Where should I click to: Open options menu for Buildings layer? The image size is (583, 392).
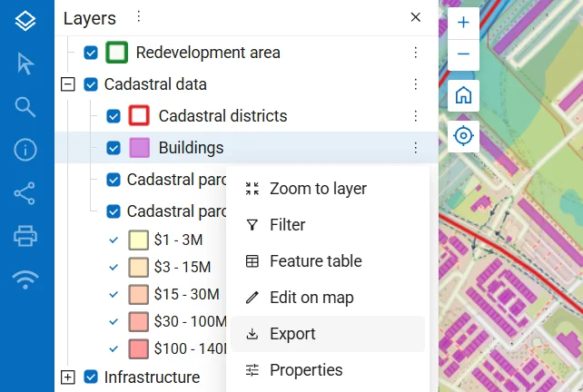point(416,148)
